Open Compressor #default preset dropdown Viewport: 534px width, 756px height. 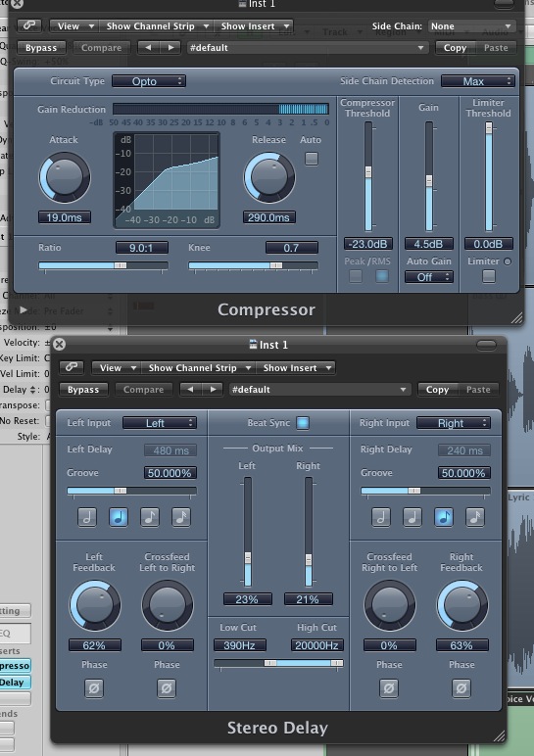click(x=308, y=48)
